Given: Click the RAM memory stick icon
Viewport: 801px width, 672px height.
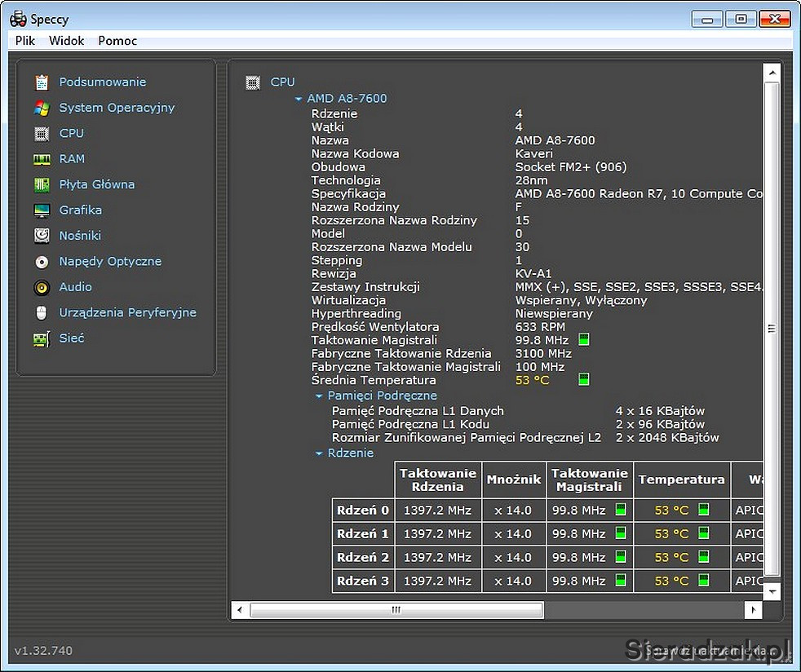Looking at the screenshot, I should [42, 159].
